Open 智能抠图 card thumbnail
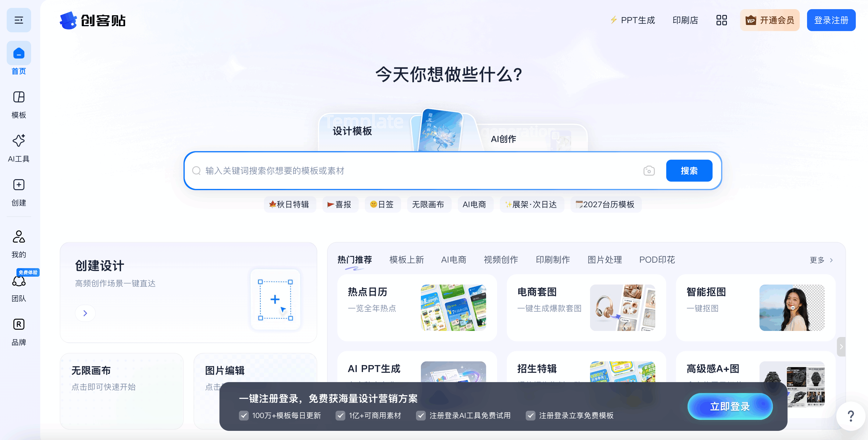This screenshot has width=868, height=440. [x=792, y=307]
